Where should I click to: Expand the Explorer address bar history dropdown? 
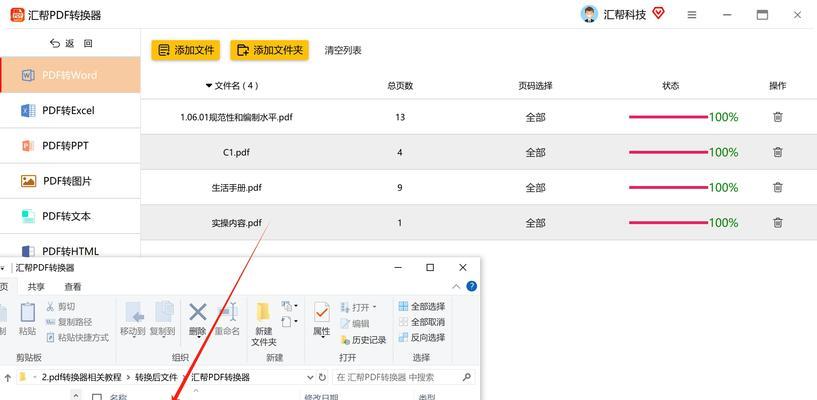tap(310, 377)
